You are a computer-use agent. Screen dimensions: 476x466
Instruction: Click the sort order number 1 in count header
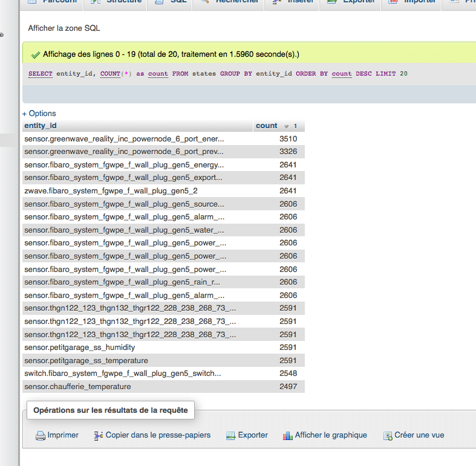[295, 126]
